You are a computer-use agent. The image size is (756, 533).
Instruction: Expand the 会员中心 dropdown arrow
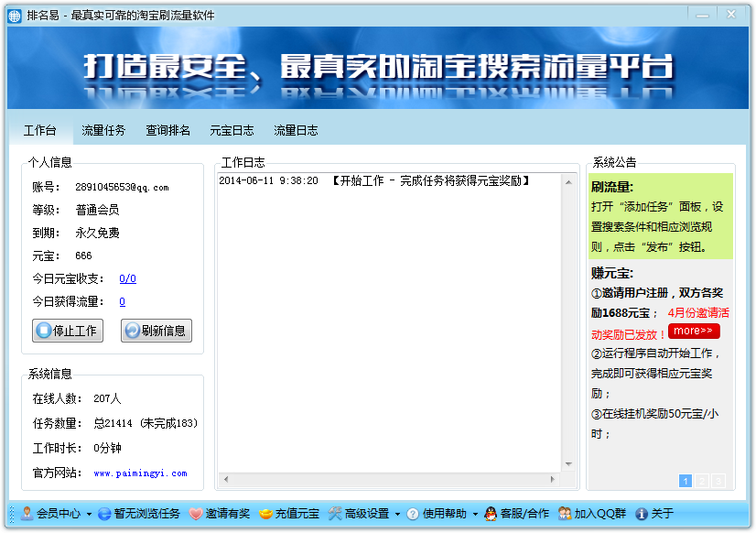pos(89,515)
